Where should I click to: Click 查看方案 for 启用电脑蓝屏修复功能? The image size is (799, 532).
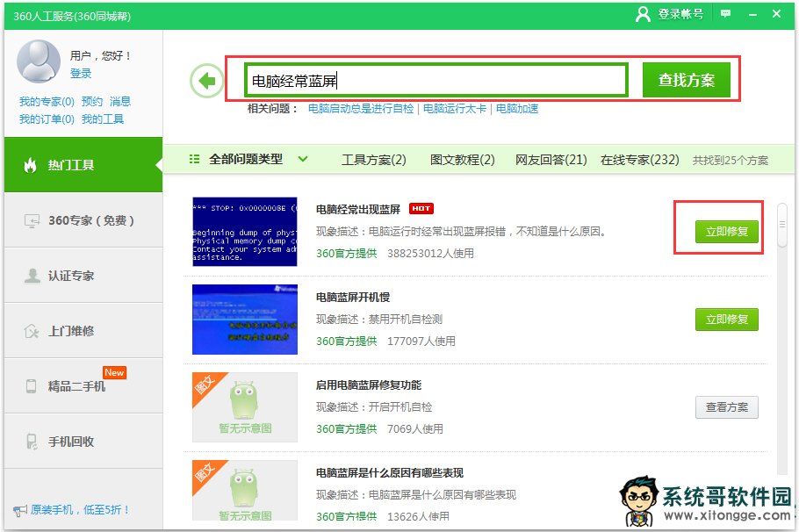point(726,407)
